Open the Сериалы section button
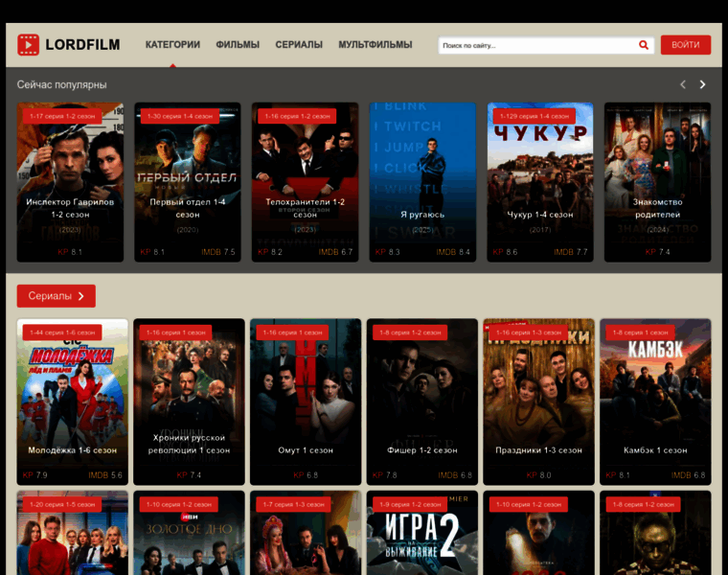728x575 pixels. [x=57, y=296]
